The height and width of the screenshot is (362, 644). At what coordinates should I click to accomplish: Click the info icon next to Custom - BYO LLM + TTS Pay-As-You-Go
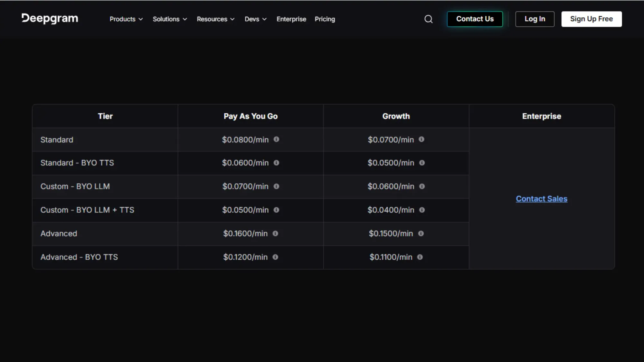coord(276,210)
